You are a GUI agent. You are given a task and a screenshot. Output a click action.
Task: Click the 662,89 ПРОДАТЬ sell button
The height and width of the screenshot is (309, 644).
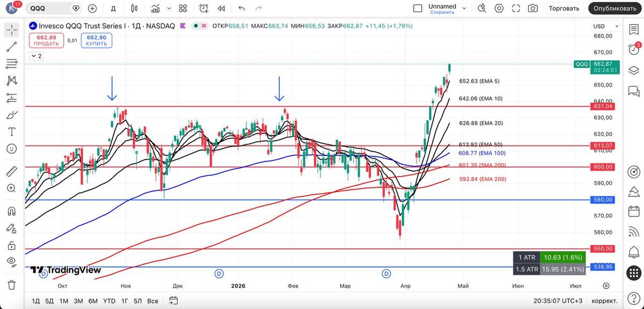click(x=46, y=40)
